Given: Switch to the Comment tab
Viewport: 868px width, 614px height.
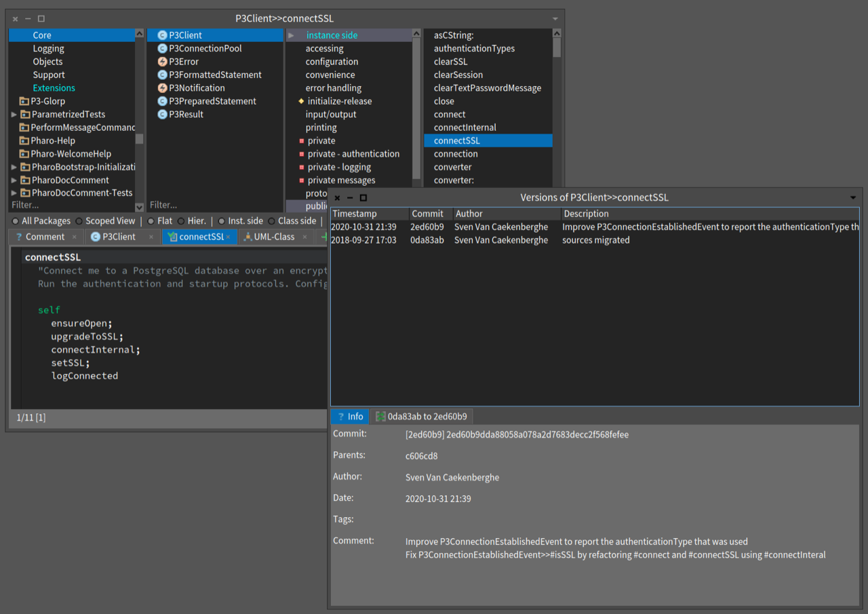Looking at the screenshot, I should (x=45, y=237).
